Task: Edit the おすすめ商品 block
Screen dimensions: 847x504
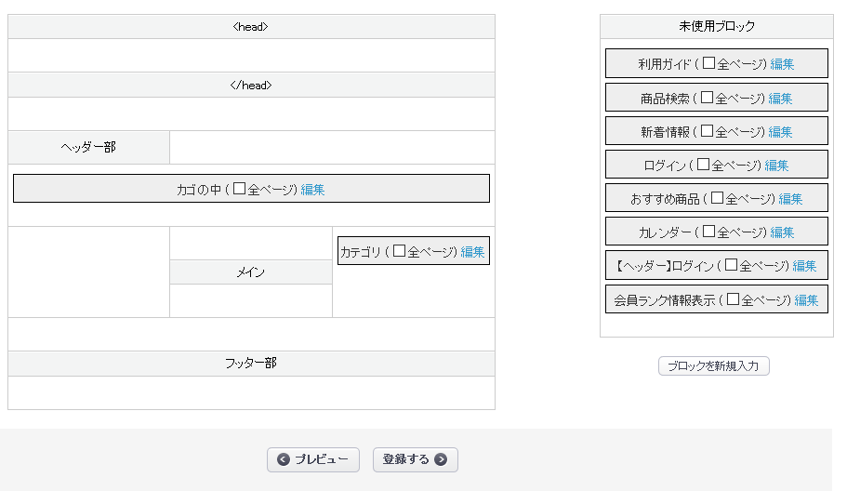Action: (x=790, y=198)
